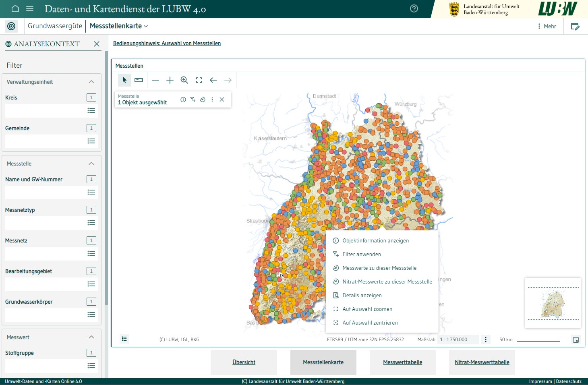
Task: Open Bearbeitungsgebiet filter value list
Action: 91,284
